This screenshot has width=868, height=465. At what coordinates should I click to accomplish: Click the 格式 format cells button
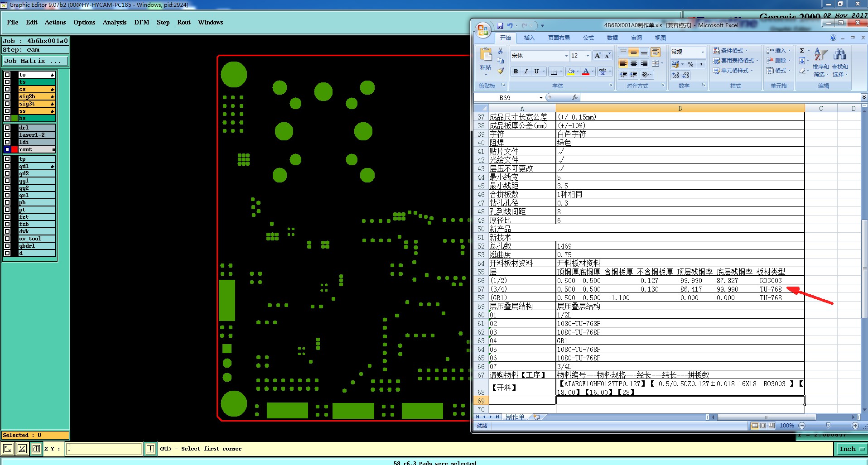778,70
